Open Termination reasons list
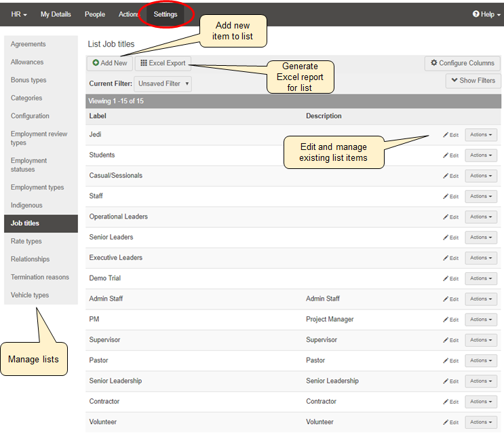Screen dimensions: 504x437 coord(40,277)
